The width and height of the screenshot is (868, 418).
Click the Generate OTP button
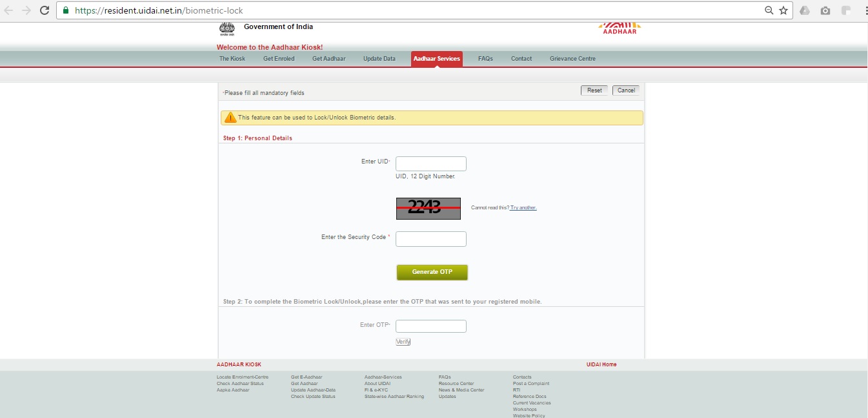(x=432, y=272)
